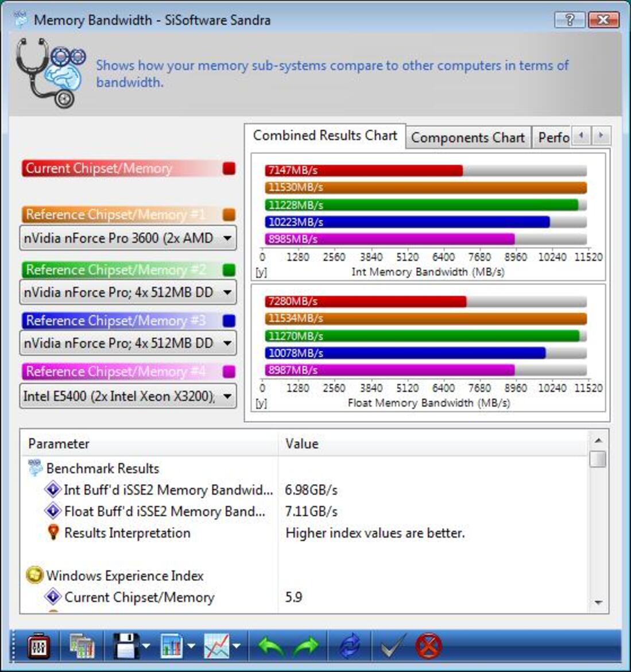Image resolution: width=631 pixels, height=672 pixels.
Task: Open the Reference Chipset/Memory #2 combo box
Action: (x=127, y=292)
